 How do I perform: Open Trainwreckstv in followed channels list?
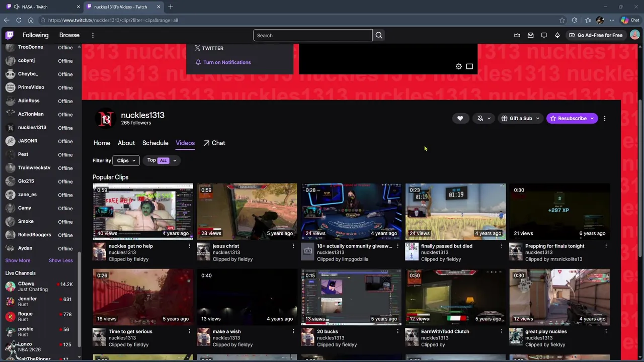click(x=40, y=167)
